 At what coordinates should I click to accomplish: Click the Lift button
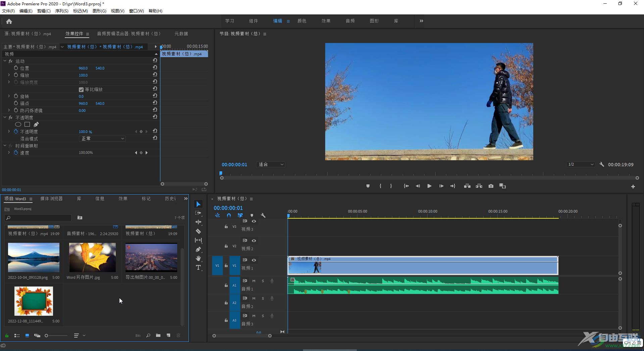coord(467,186)
